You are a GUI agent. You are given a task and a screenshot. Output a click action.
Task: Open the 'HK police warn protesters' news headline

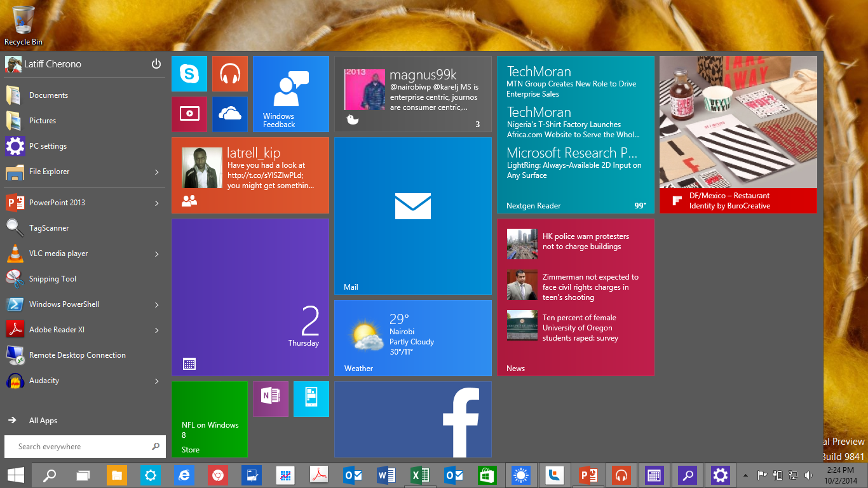(x=586, y=241)
